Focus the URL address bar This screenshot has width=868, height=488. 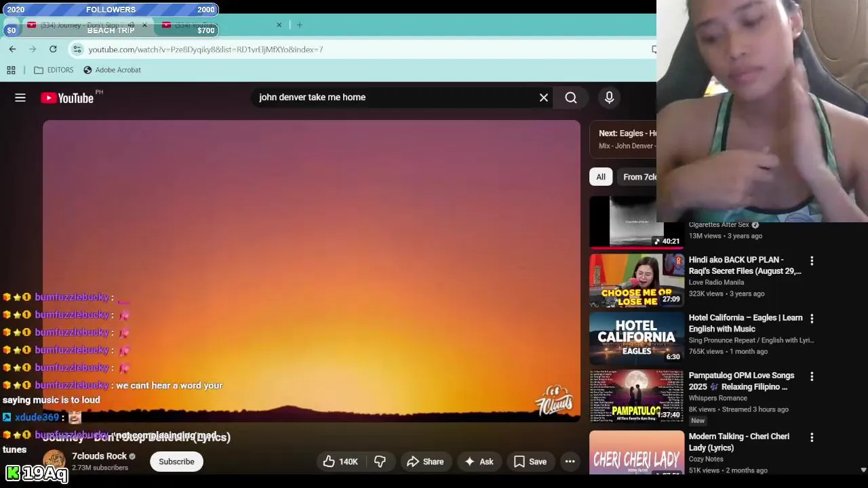pos(366,49)
